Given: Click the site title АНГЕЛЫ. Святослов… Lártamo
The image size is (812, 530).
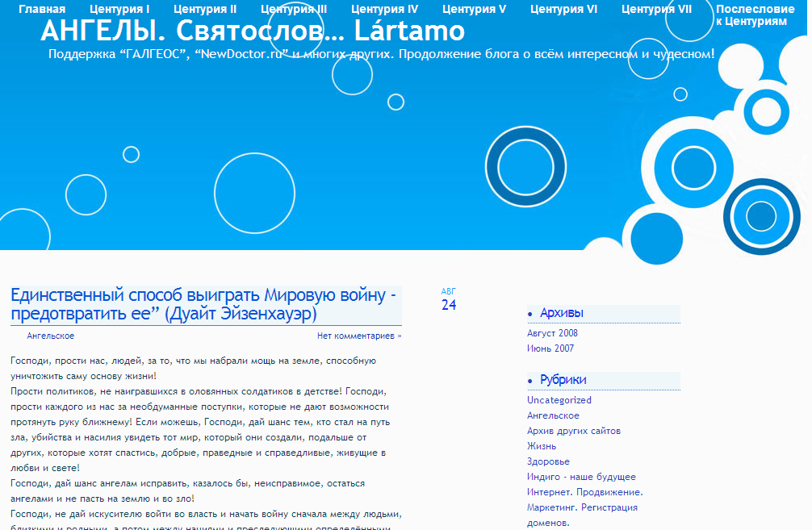Looking at the screenshot, I should point(252,31).
